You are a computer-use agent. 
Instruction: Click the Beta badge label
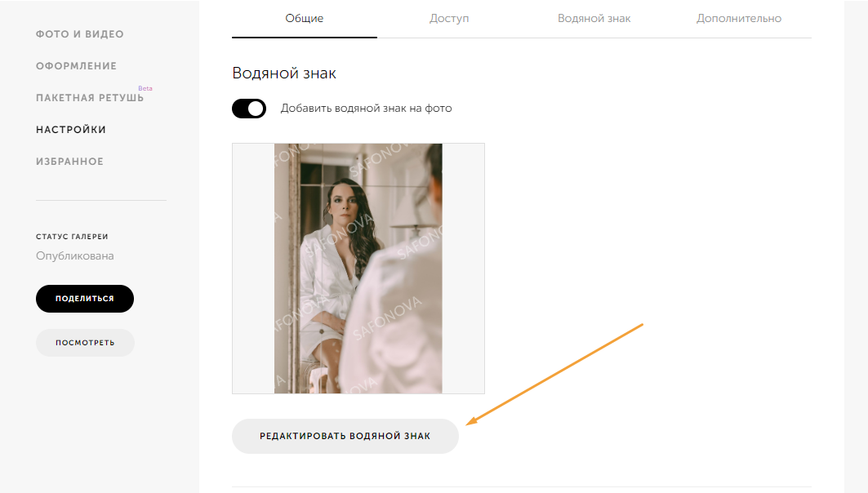145,88
